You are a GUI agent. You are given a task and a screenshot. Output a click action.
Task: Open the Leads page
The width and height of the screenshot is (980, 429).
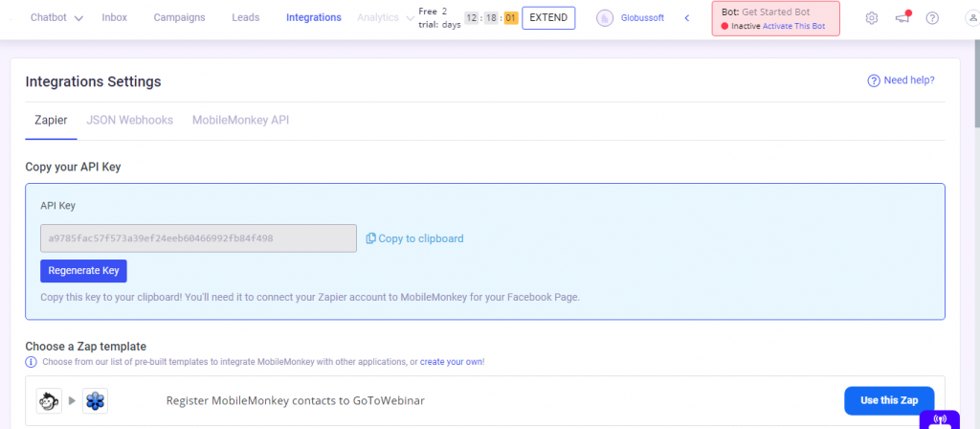click(246, 17)
